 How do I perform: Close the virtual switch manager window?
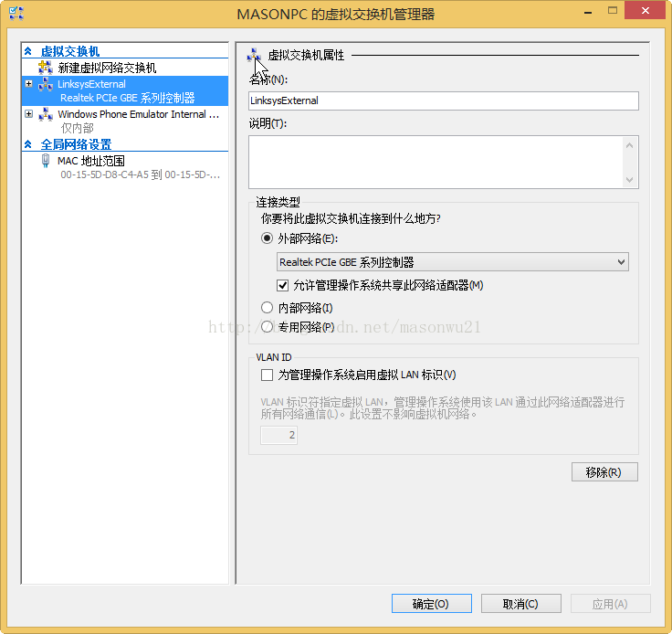tap(645, 11)
